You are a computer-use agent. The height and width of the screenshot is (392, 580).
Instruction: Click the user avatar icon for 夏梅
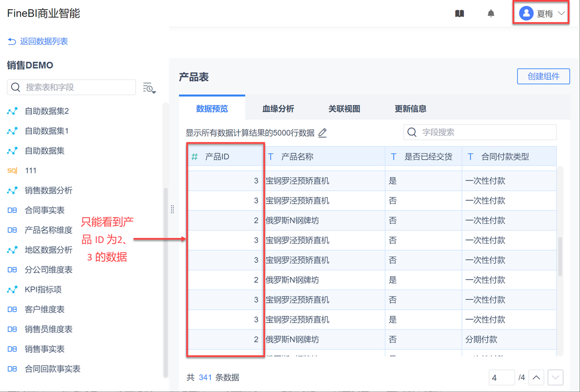(526, 14)
